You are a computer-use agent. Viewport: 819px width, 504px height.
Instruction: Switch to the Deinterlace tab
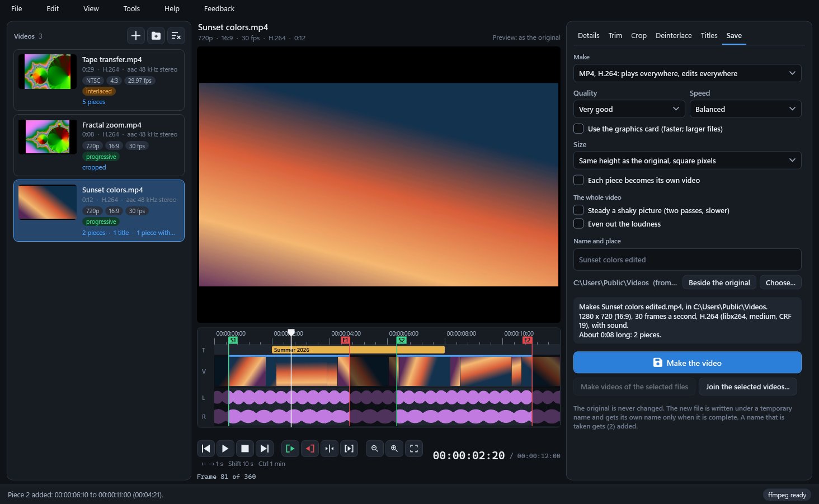[674, 35]
